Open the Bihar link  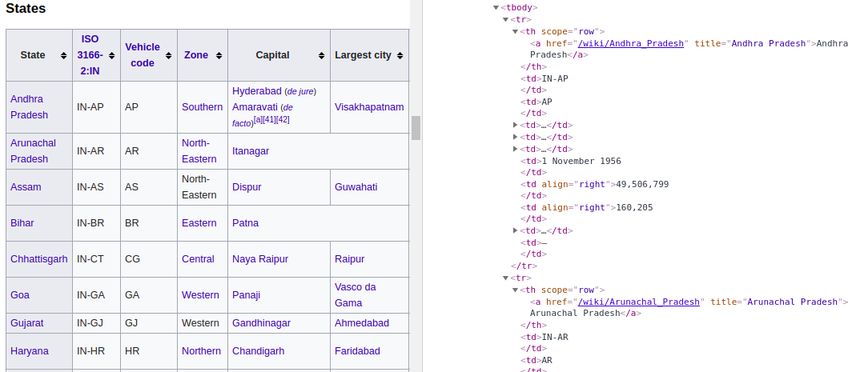pyautogui.click(x=22, y=222)
